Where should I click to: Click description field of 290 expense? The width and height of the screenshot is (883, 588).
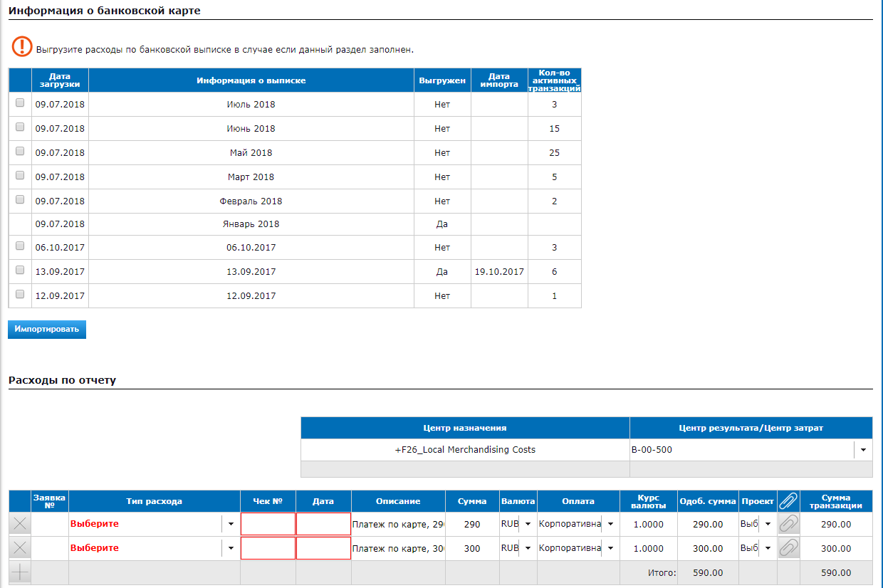398,524
